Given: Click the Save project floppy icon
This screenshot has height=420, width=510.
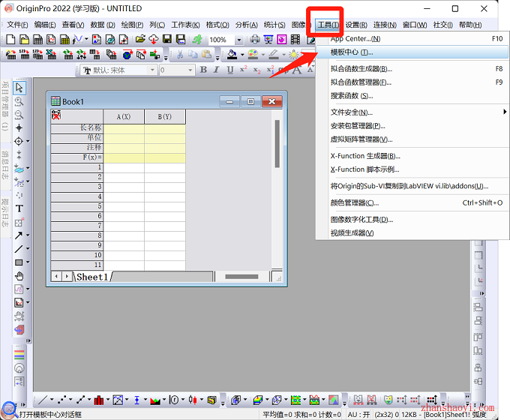Looking at the screenshot, I should 167,40.
